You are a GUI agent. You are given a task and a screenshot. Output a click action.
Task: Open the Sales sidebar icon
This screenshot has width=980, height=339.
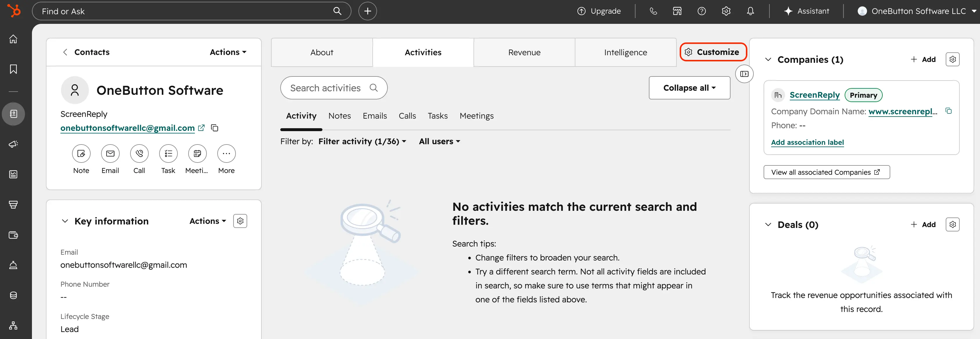(13, 205)
